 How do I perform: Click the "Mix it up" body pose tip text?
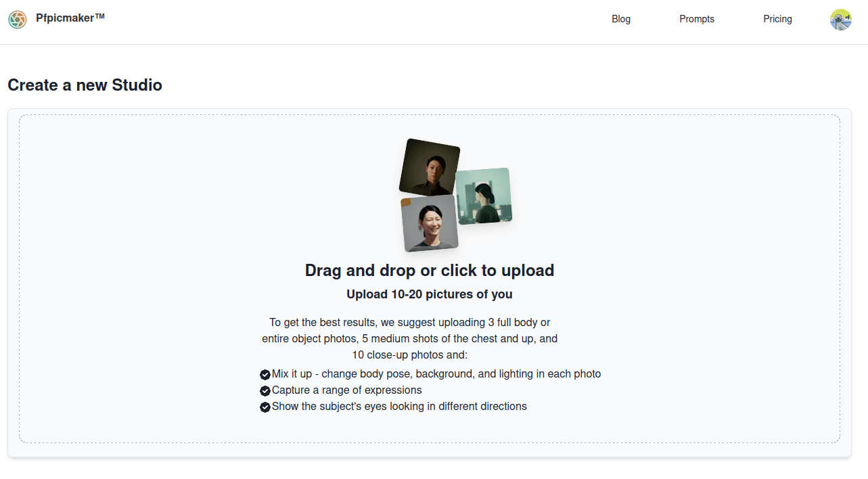pos(436,374)
